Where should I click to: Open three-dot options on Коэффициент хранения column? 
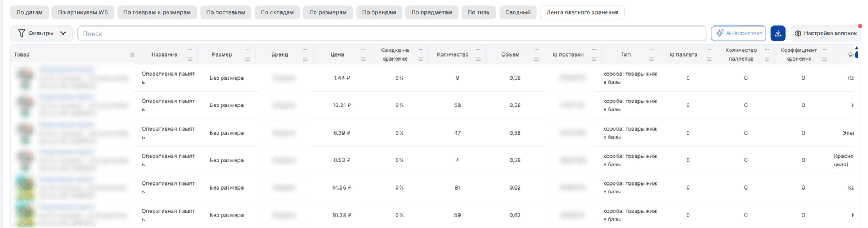coord(824,49)
